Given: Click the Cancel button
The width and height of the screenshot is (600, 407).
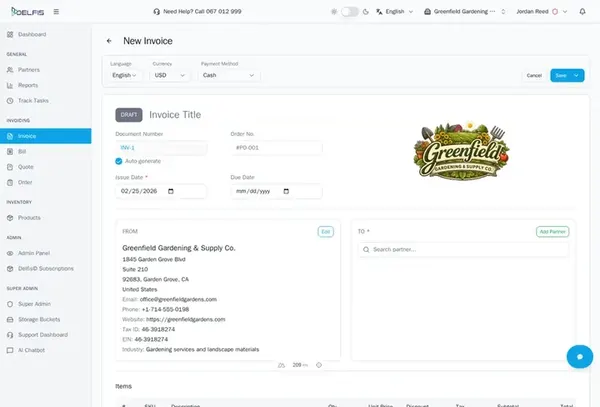Looking at the screenshot, I should [x=534, y=75].
